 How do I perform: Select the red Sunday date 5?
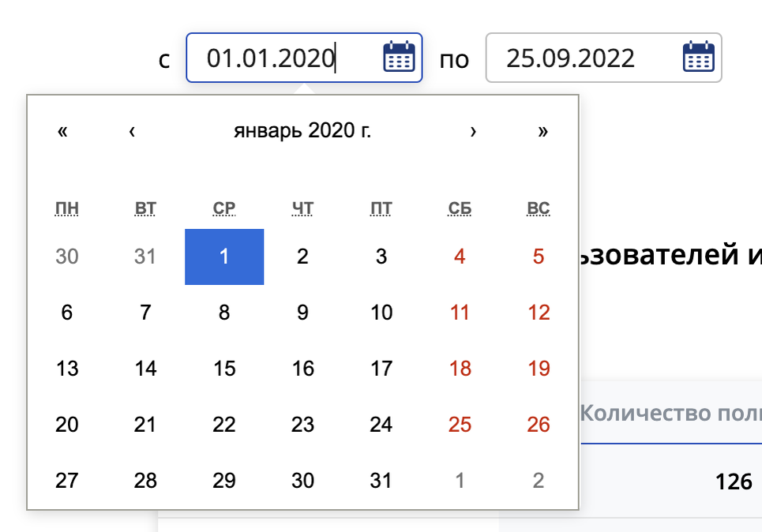tap(538, 256)
